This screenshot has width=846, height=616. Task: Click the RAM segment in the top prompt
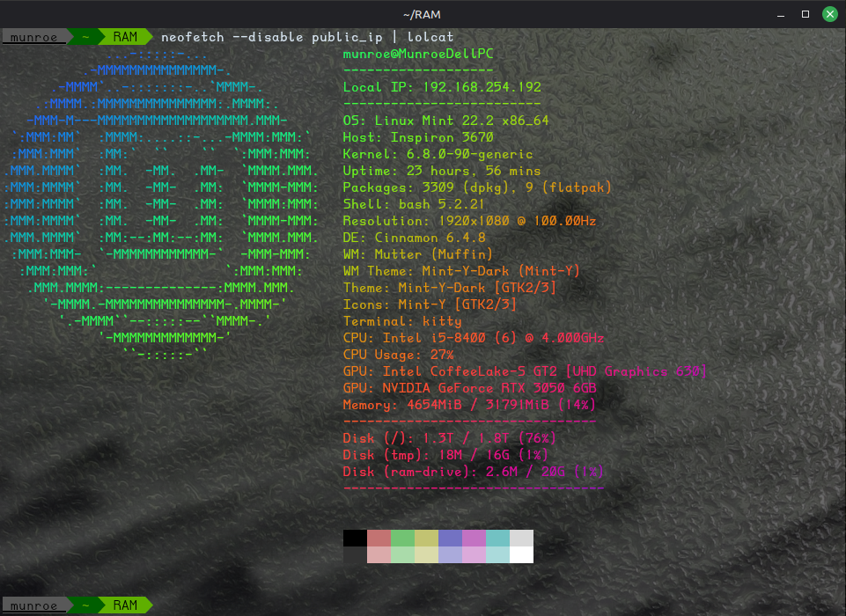coord(125,37)
